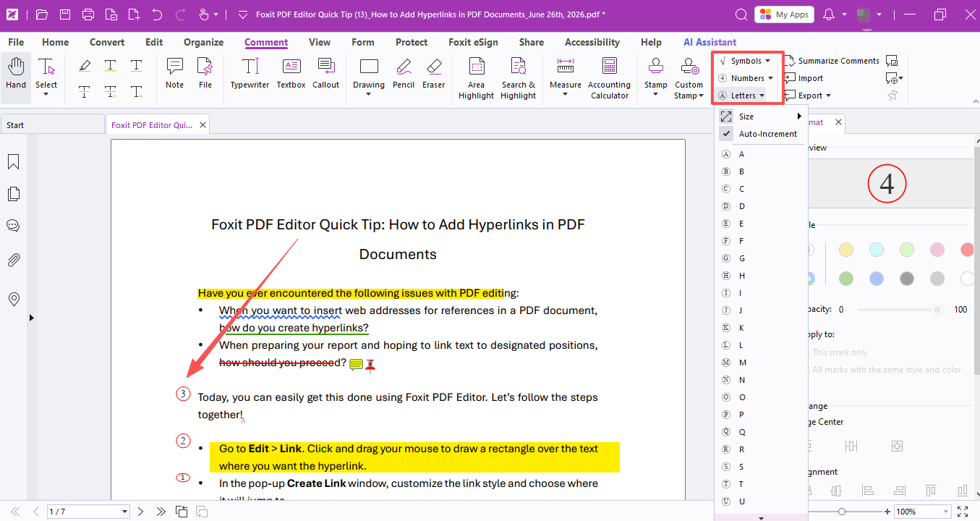Click the Import comments button

click(804, 78)
